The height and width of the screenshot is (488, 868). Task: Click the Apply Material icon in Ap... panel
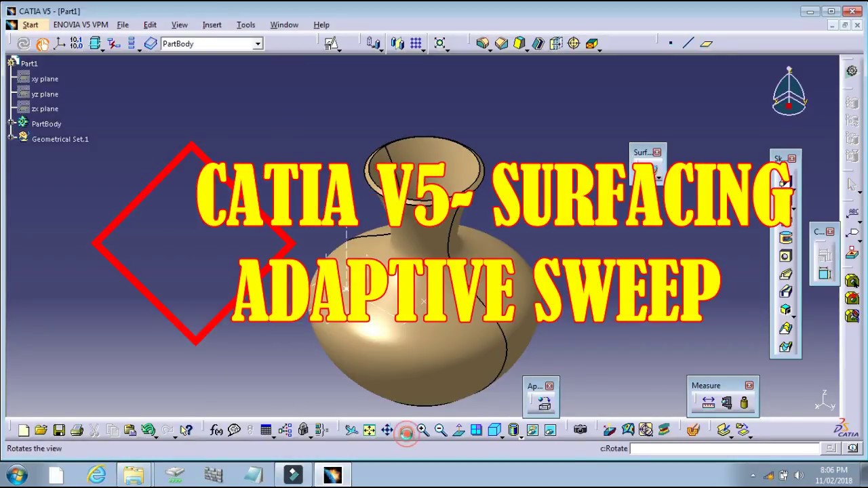(544, 403)
